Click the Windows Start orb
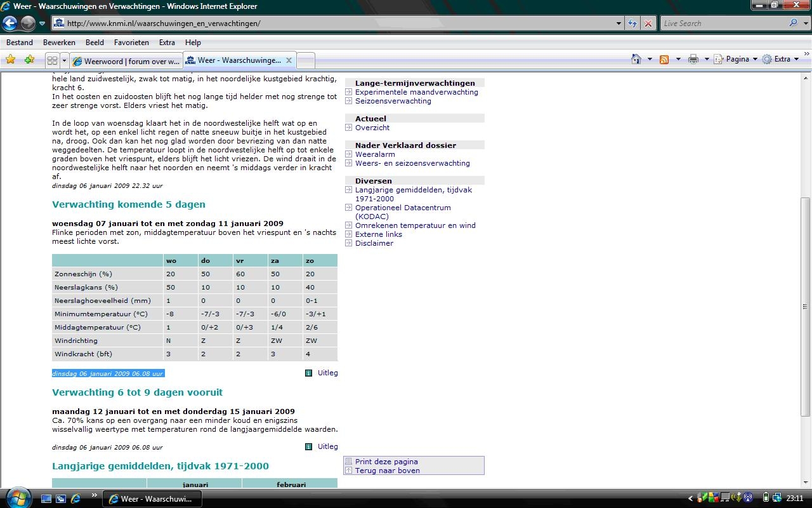This screenshot has width=812, height=508. tap(18, 497)
